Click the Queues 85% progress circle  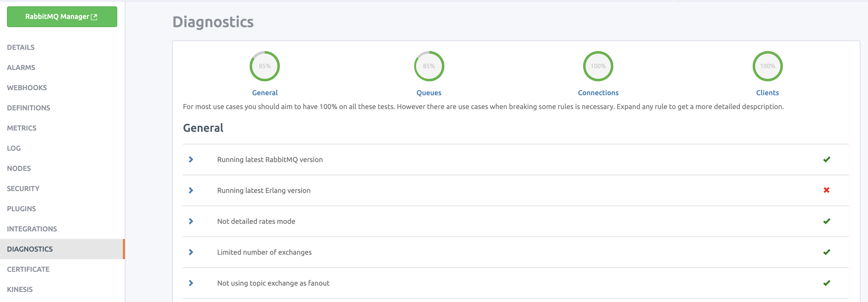(x=429, y=66)
